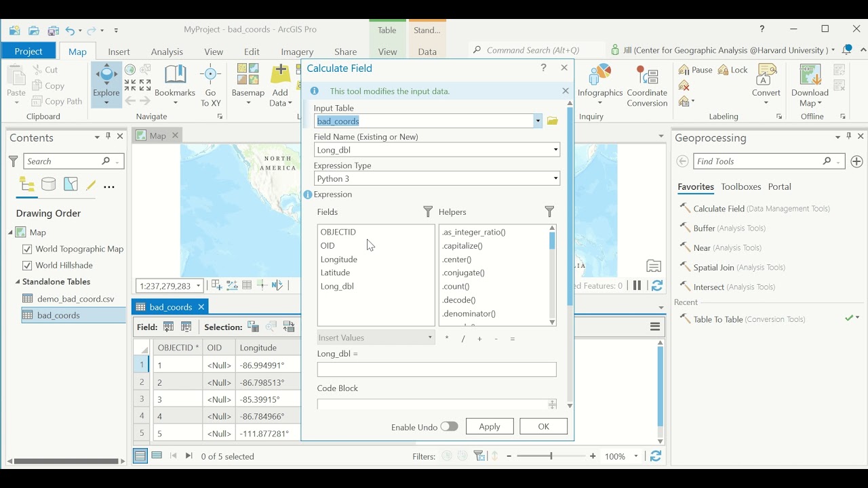Toggle World Topographic Map layer visibility
This screenshot has width=868, height=488.
pos(27,249)
